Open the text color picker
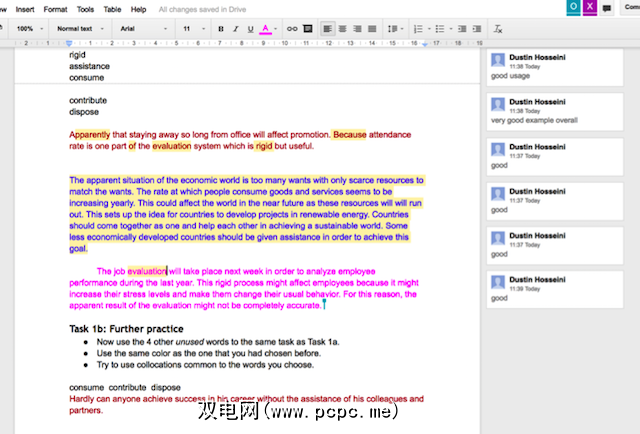Image resolution: width=640 pixels, height=434 pixels. click(265, 29)
